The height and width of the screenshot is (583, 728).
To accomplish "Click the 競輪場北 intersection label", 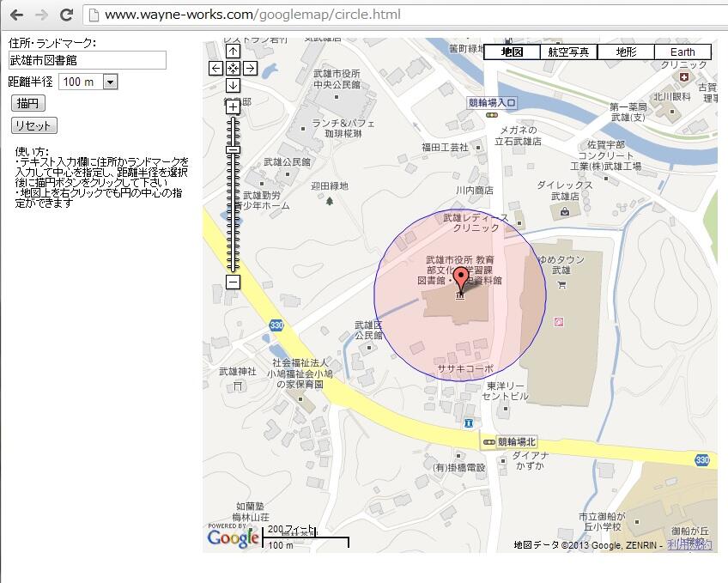I will (516, 442).
